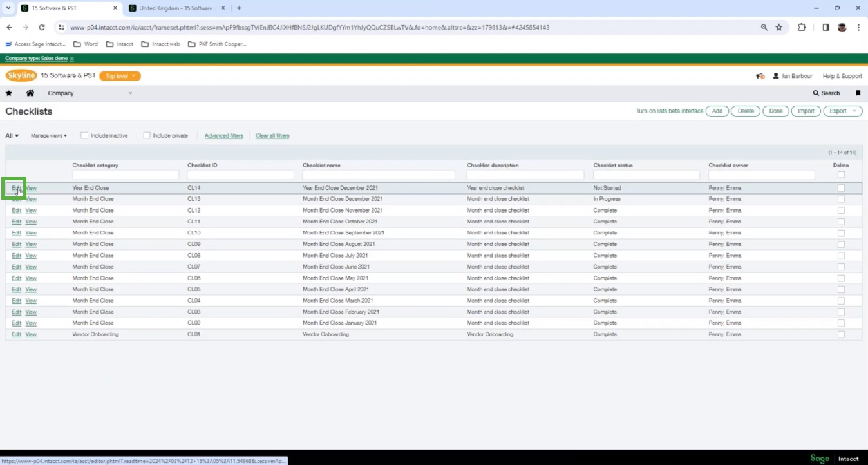Viewport: 868px width, 465px height.
Task: Tick the Include private checkbox
Action: pos(147,136)
